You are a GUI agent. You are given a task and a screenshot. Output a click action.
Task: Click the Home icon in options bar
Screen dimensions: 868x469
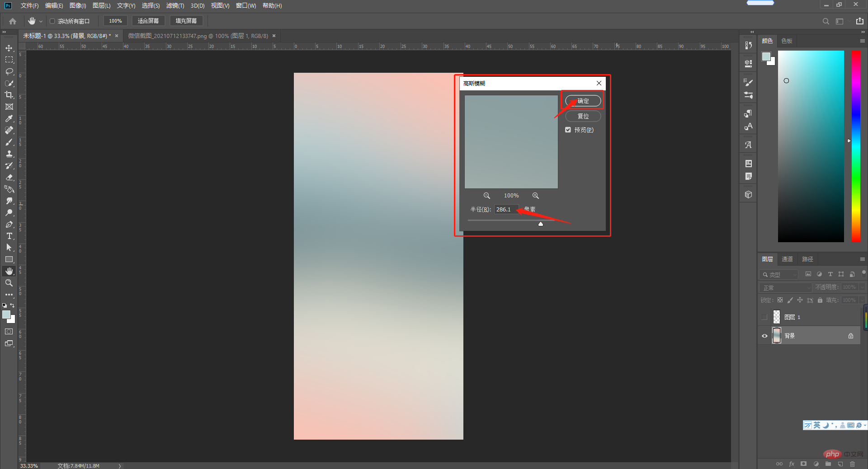click(x=13, y=21)
